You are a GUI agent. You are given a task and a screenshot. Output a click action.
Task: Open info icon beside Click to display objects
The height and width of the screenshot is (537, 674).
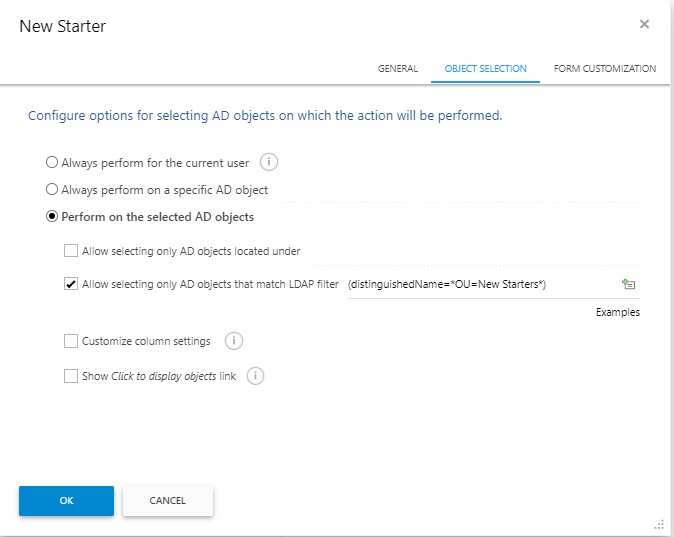(255, 376)
